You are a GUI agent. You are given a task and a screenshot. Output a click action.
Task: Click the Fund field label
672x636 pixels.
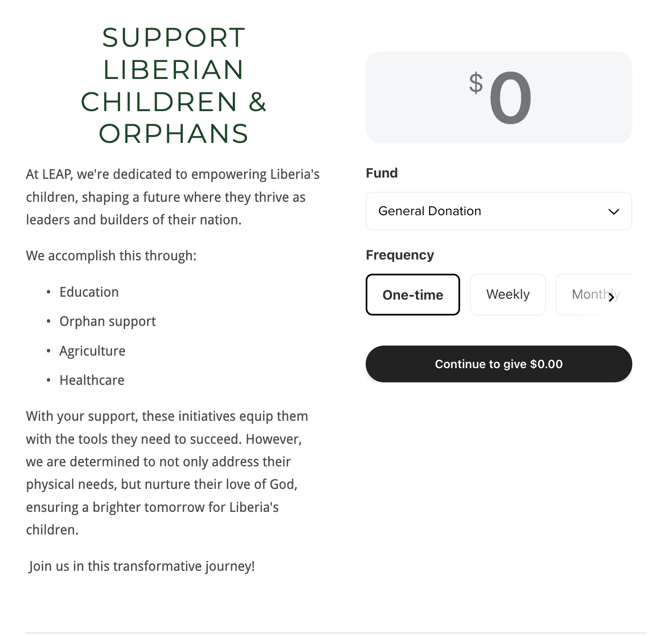(382, 173)
